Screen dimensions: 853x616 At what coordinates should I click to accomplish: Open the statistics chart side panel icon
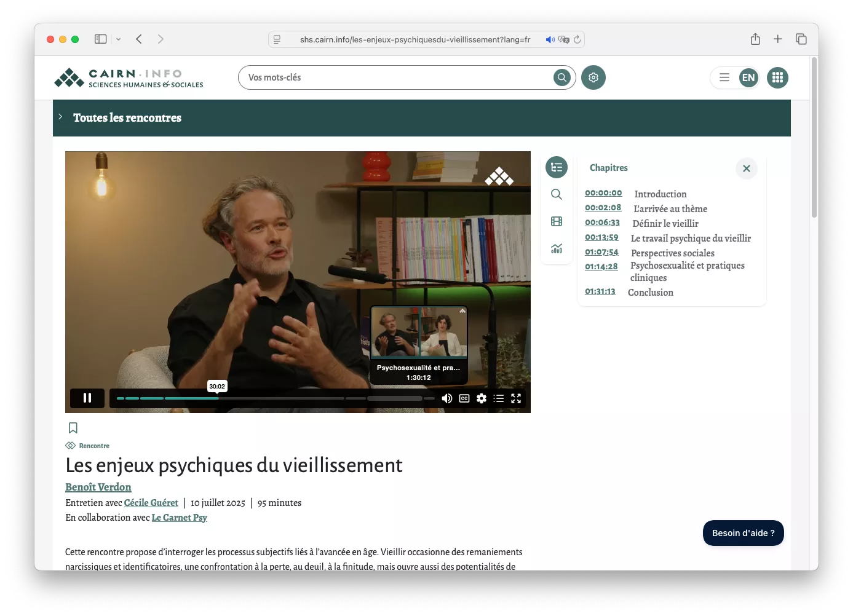tap(557, 248)
